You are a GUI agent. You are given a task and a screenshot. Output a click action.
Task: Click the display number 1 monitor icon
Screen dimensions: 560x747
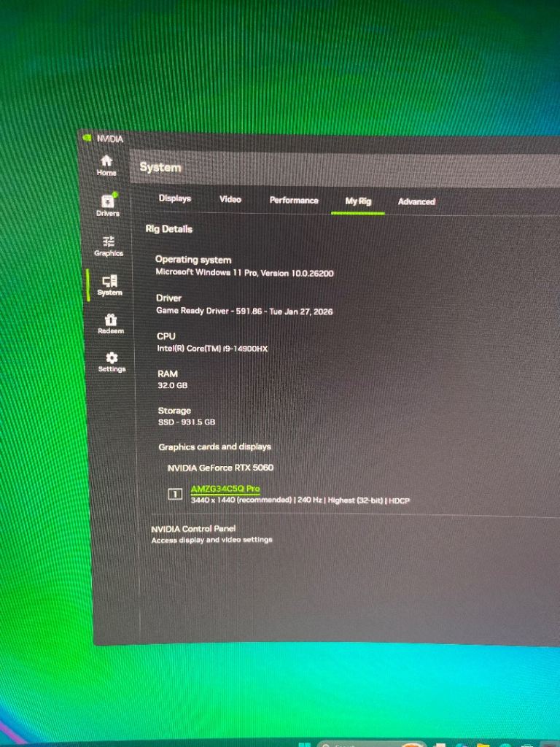click(175, 495)
